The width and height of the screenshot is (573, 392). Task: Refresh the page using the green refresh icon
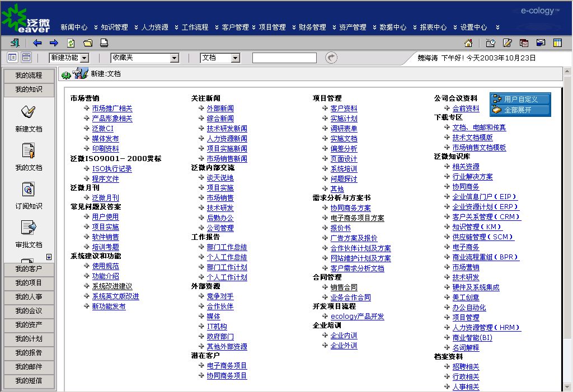[71, 43]
